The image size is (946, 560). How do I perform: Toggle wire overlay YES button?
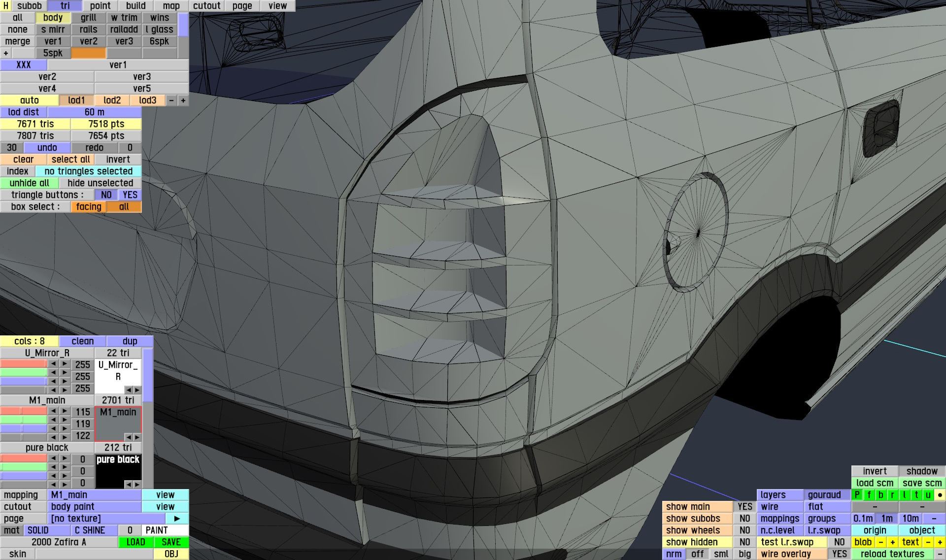pyautogui.click(x=839, y=554)
